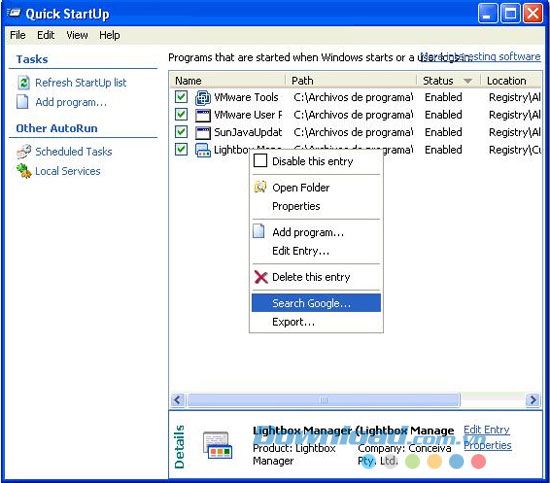Click the scroll right arrow button

[533, 400]
